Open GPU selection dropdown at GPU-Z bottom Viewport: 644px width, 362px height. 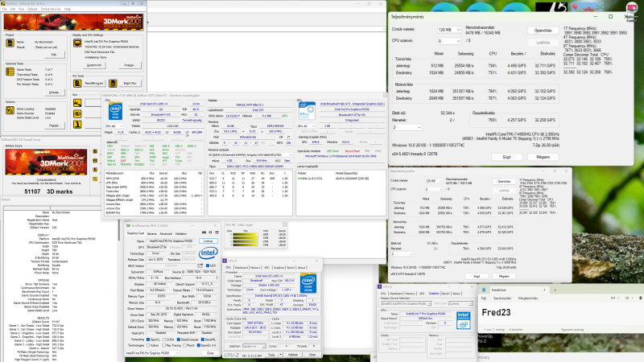tap(152, 353)
